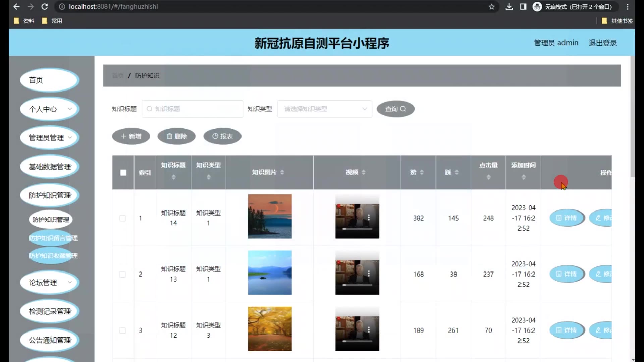The width and height of the screenshot is (644, 362).
Task: Open the 常用 bookmarks folder
Action: point(52,21)
